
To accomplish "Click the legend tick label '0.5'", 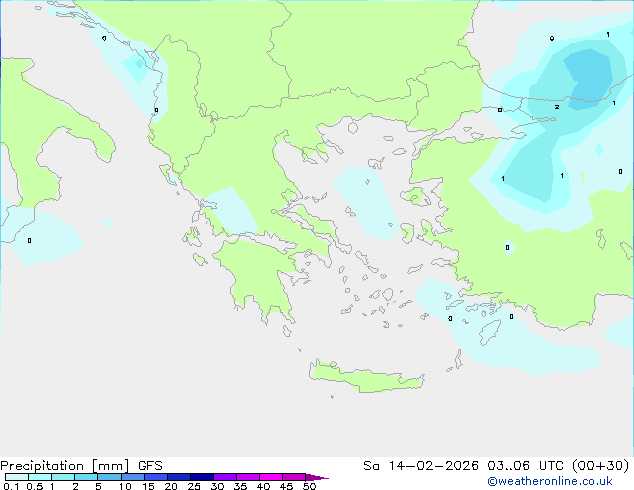I will tap(35, 486).
